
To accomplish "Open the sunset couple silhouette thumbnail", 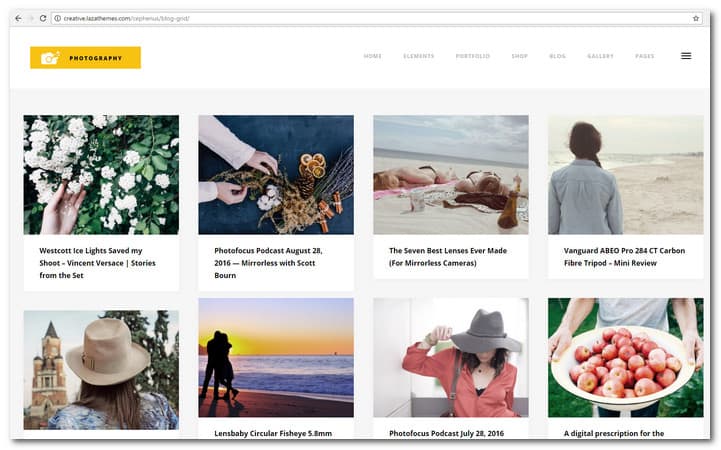I will tap(276, 357).
